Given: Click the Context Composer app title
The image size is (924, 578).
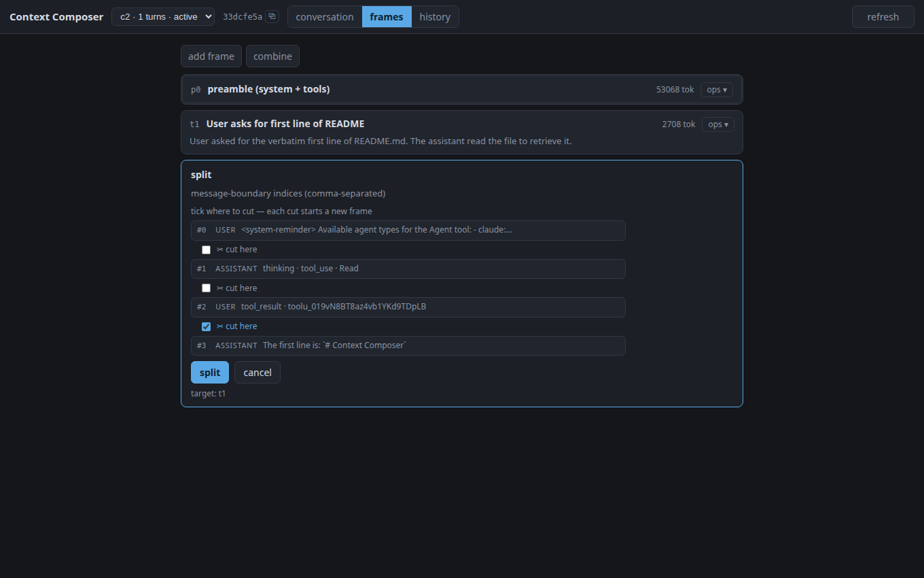Looking at the screenshot, I should 56,17.
